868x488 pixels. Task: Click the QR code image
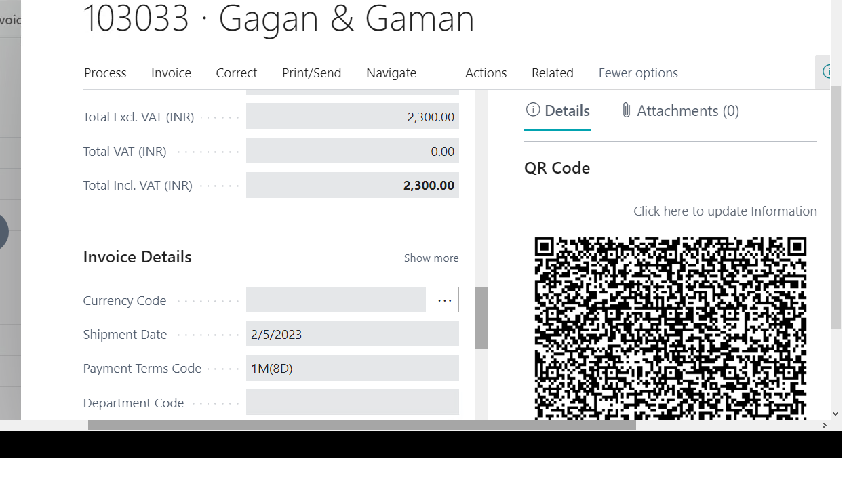(671, 328)
